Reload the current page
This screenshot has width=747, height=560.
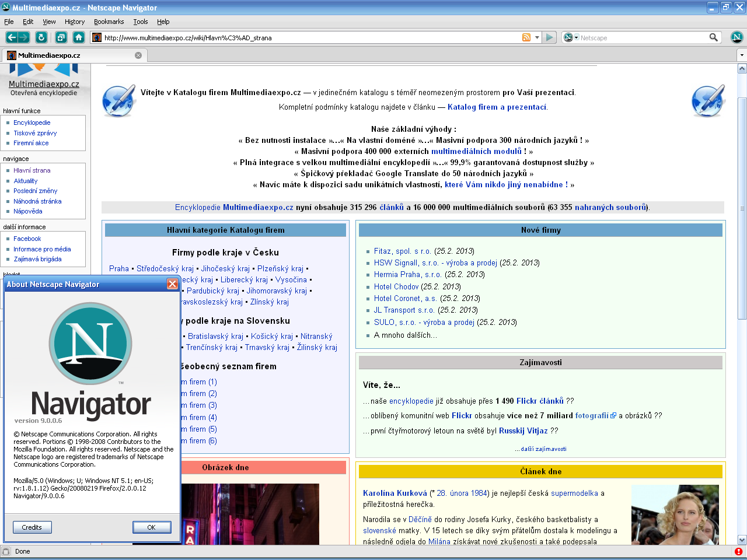pyautogui.click(x=41, y=37)
